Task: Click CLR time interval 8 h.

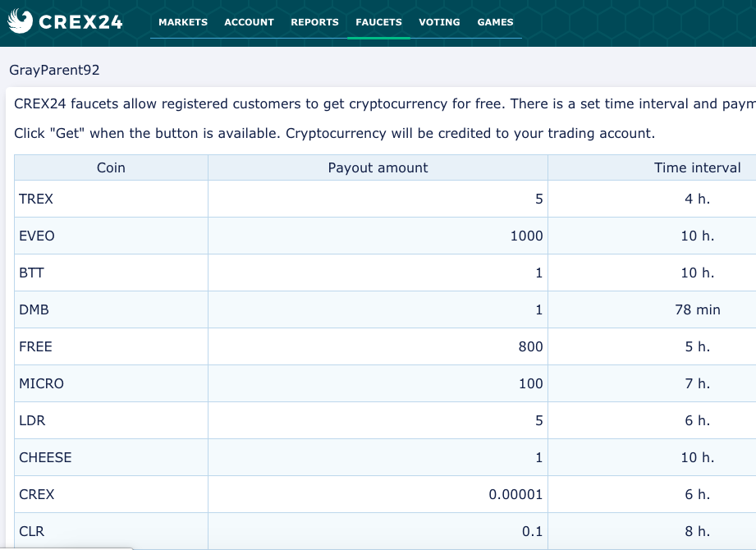Action: [697, 531]
